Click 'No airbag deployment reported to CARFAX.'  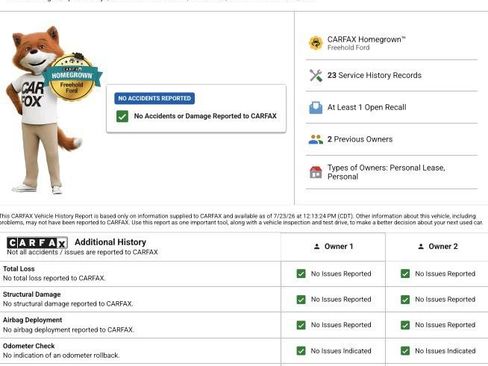68,330
